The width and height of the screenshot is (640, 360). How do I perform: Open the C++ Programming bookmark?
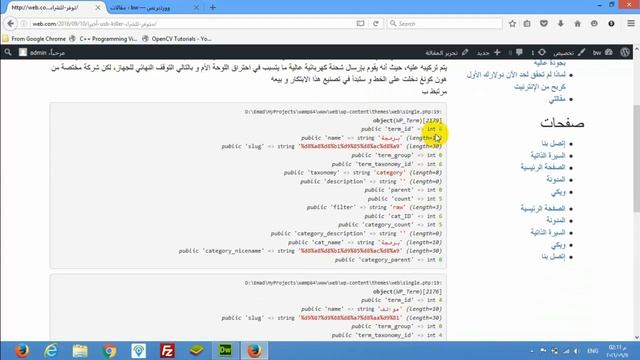(x=103, y=39)
